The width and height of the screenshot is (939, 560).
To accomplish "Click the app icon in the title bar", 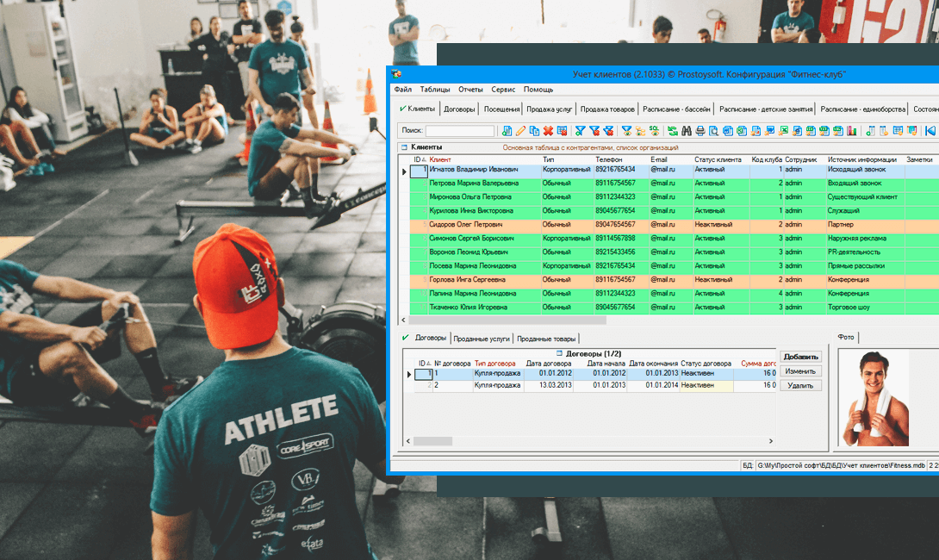I will pyautogui.click(x=396, y=74).
